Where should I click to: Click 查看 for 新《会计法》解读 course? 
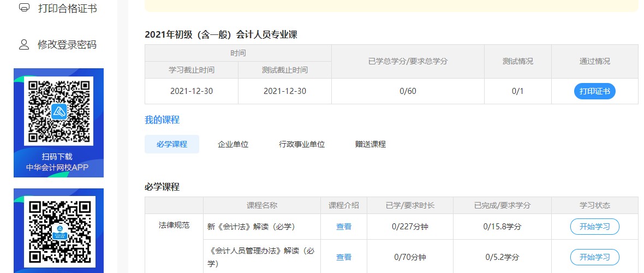pyautogui.click(x=344, y=227)
